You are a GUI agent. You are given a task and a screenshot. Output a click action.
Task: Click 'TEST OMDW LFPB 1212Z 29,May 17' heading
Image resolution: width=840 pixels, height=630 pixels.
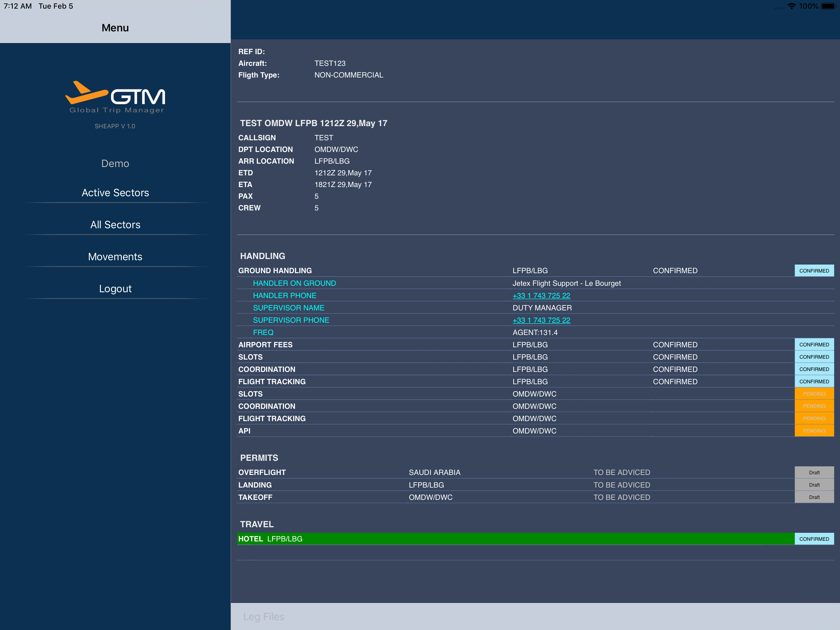(x=314, y=123)
